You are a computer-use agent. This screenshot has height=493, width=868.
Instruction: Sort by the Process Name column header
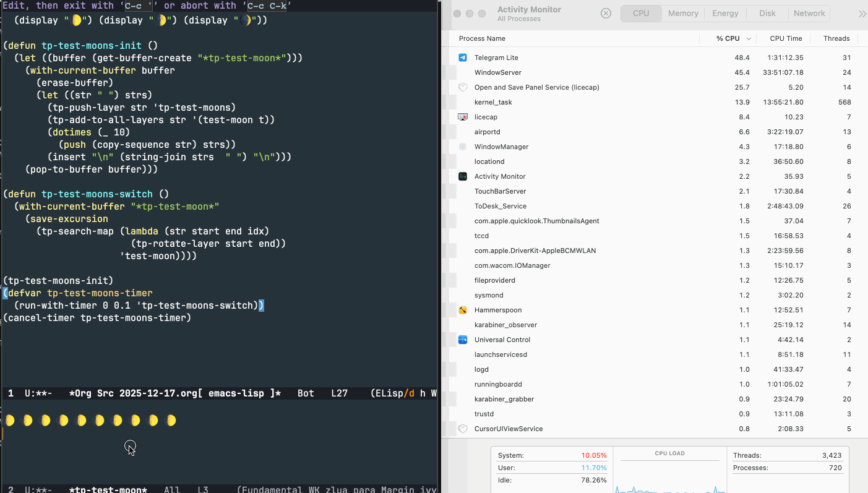(482, 38)
